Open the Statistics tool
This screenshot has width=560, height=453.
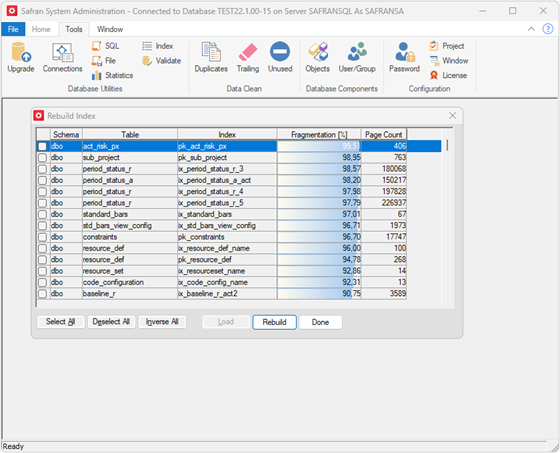pyautogui.click(x=112, y=75)
